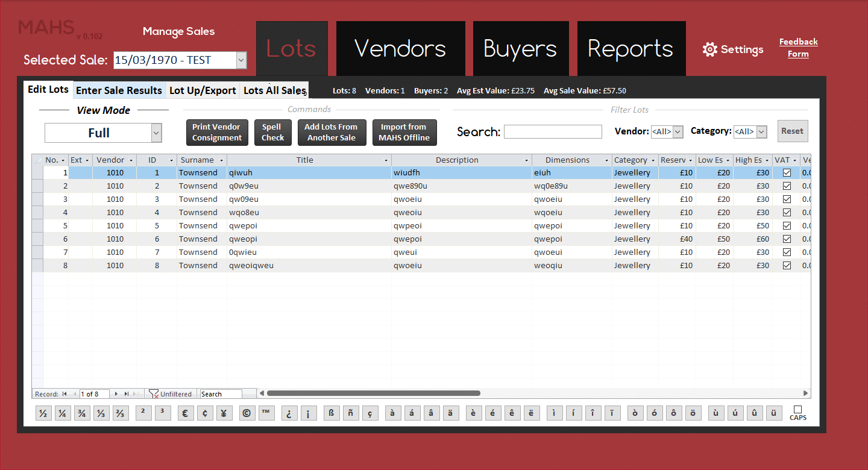Insert the ö character
Viewport: 868px width, 470px height.
click(x=693, y=413)
